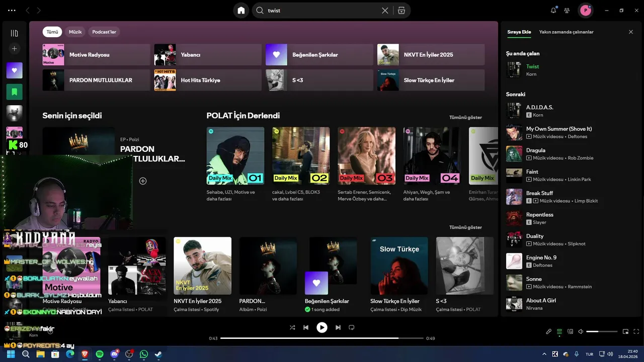Go to Spotify Home via house icon
This screenshot has width=644, height=362.
tap(241, 11)
